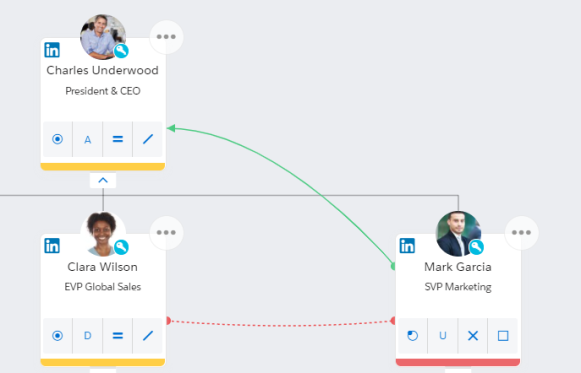Click the 'A' attribute on Charles Underwood's card

(x=87, y=139)
